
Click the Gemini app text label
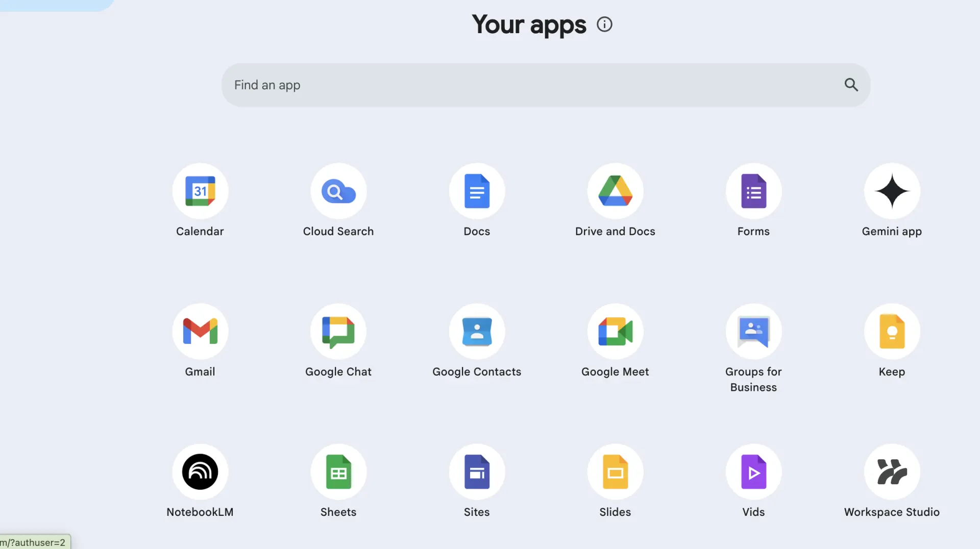point(892,232)
